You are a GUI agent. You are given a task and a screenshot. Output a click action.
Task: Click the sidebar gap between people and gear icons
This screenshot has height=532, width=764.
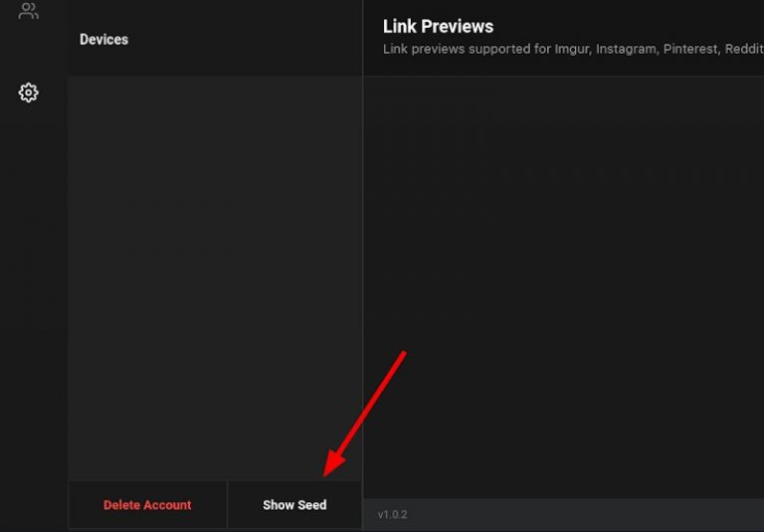coord(29,52)
